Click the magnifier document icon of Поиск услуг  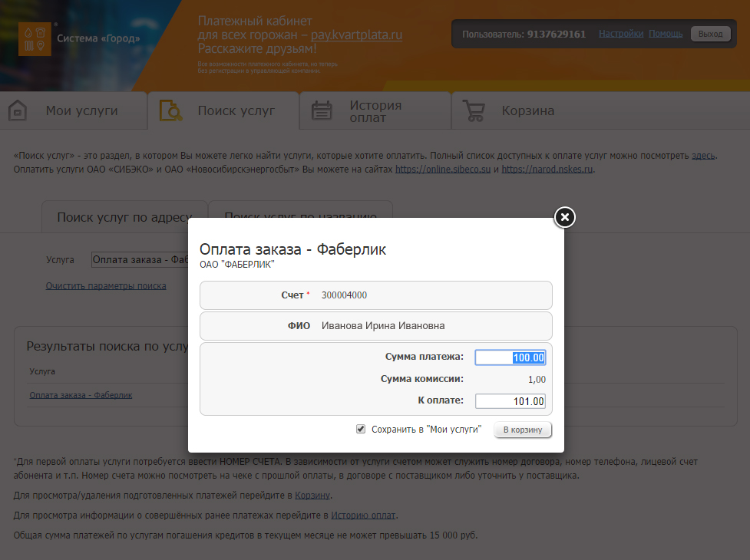pyautogui.click(x=170, y=110)
